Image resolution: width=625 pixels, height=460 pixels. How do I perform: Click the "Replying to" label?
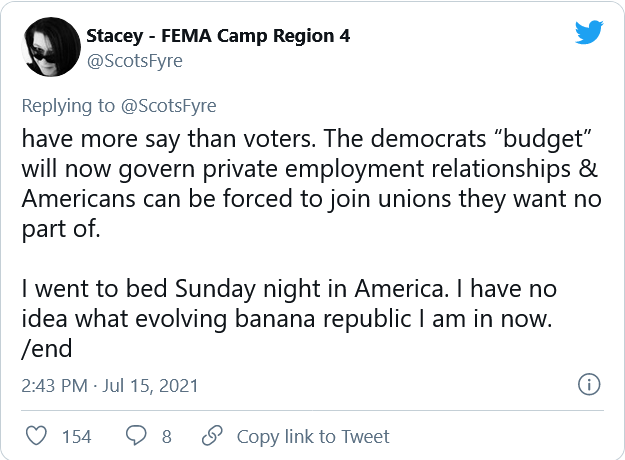click(x=64, y=105)
